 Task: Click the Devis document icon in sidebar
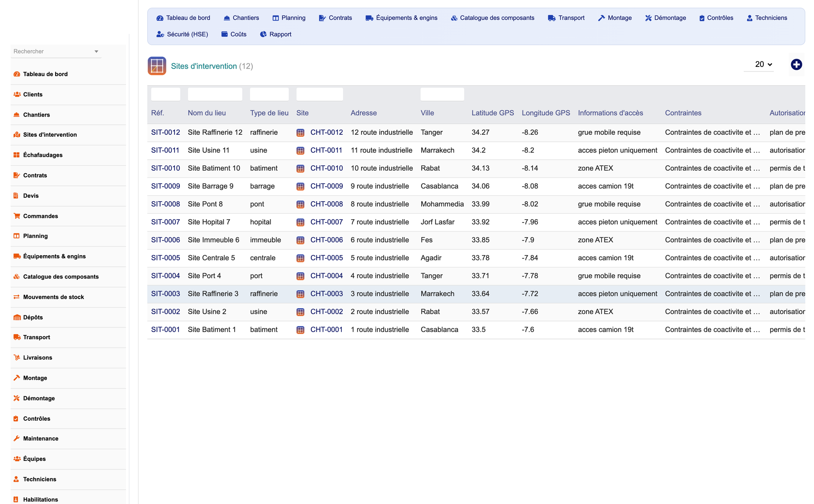tap(16, 195)
